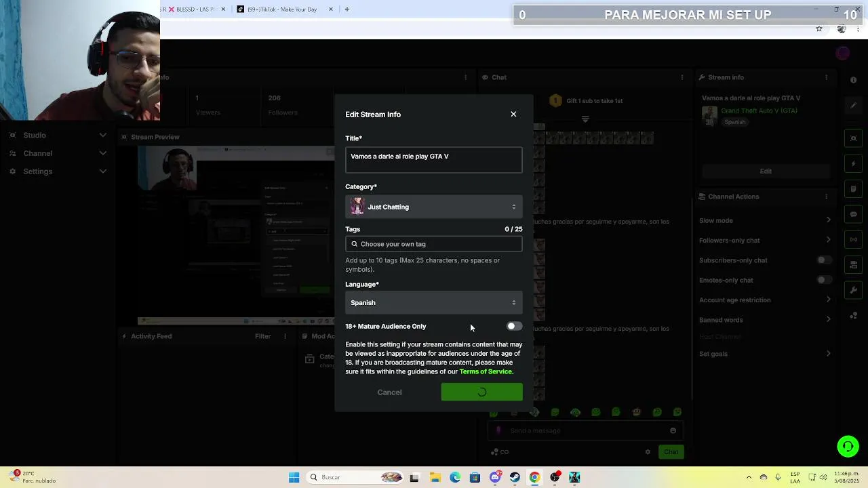The width and height of the screenshot is (868, 488).
Task: Open Google Chrome from taskbar
Action: 534,477
